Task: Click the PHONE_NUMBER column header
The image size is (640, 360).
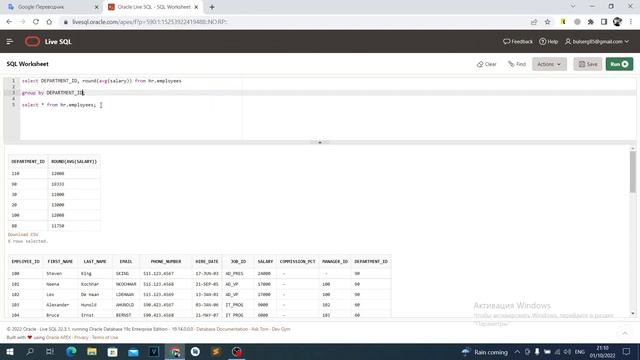Action: [166, 262]
